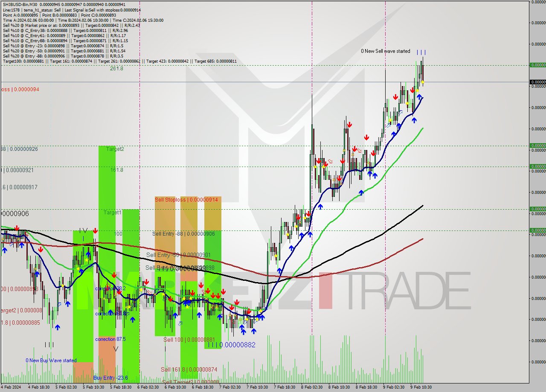Click the green 'Target2' label
Screen dimensions: 546x392
pos(115,149)
